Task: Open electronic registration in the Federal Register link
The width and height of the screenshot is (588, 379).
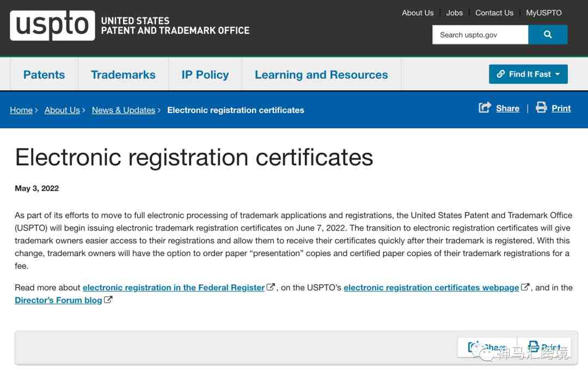Action: point(174,287)
